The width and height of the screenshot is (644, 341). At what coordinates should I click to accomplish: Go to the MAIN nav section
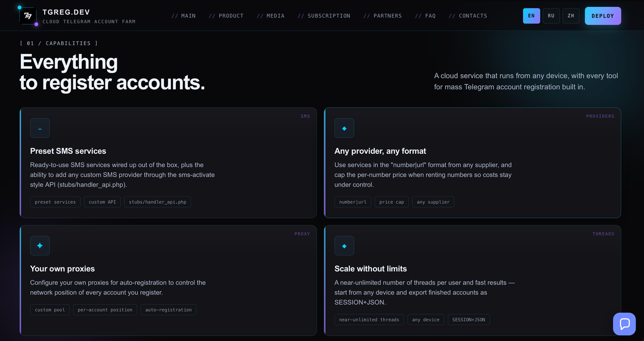184,16
